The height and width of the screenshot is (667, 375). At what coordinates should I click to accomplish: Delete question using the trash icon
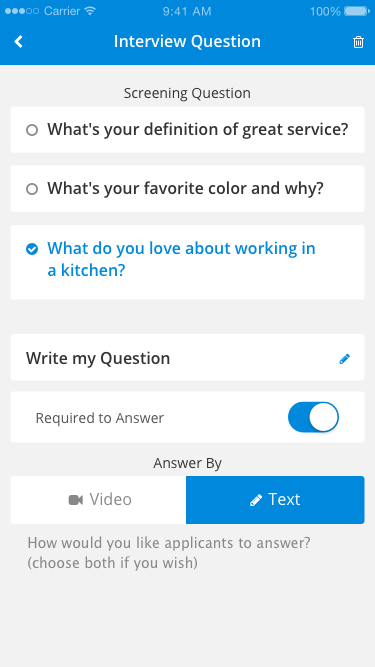pos(358,42)
